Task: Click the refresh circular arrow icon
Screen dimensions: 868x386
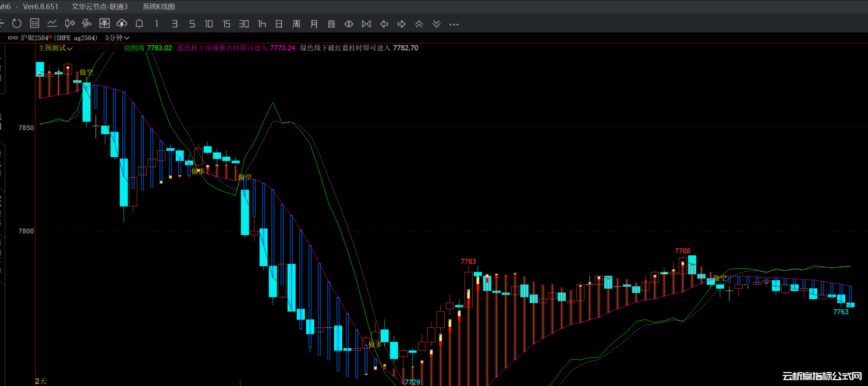Action: (17, 24)
